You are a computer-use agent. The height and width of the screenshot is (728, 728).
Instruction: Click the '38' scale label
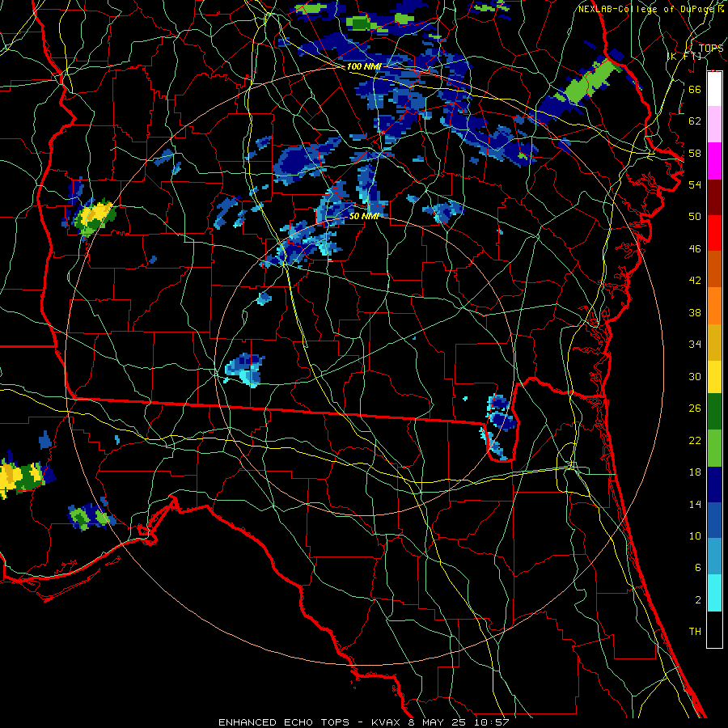(x=695, y=312)
